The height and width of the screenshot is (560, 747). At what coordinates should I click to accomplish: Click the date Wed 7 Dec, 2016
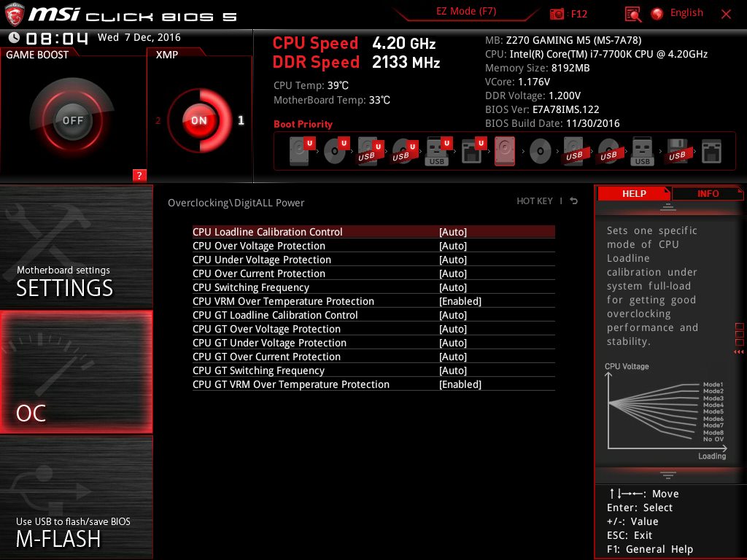(x=139, y=37)
